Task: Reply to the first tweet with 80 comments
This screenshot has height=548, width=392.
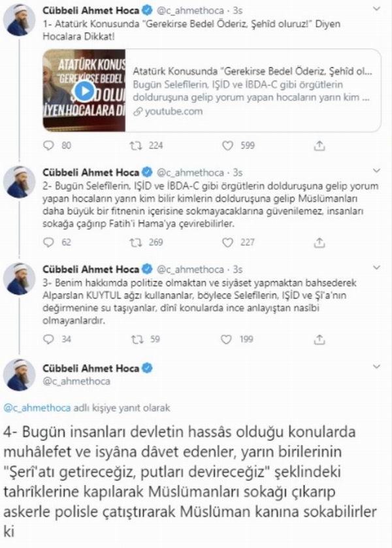Action: click(x=48, y=146)
